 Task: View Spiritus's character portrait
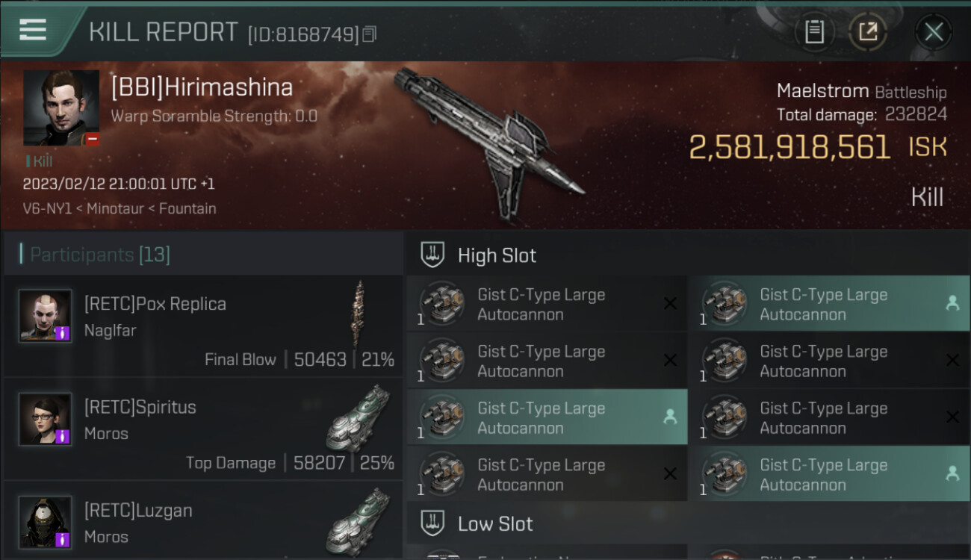(46, 419)
